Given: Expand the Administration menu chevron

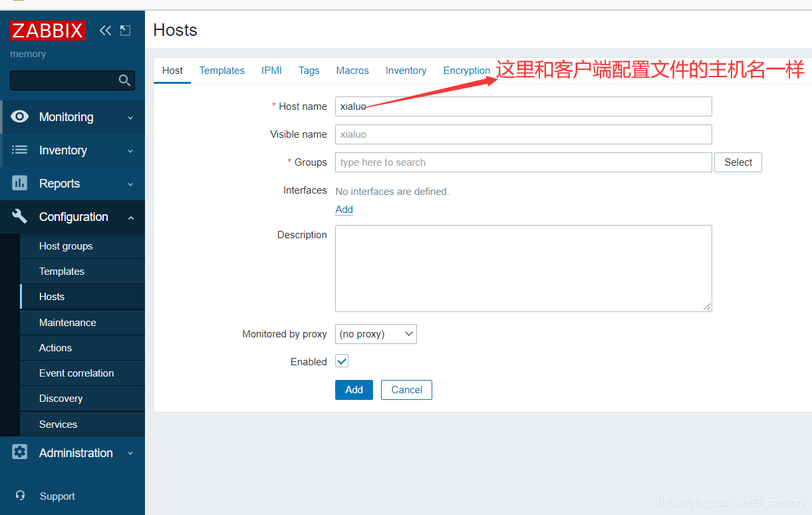Looking at the screenshot, I should (130, 454).
